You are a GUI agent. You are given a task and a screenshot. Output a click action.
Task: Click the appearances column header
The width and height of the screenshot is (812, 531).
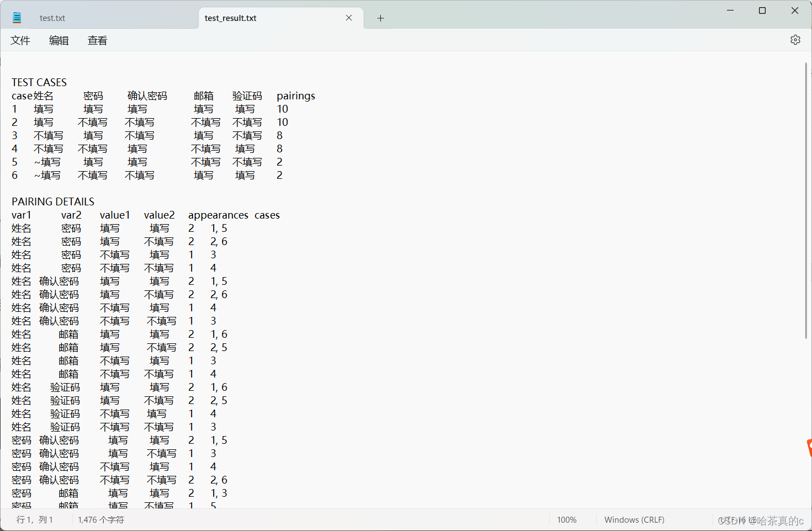(x=219, y=215)
